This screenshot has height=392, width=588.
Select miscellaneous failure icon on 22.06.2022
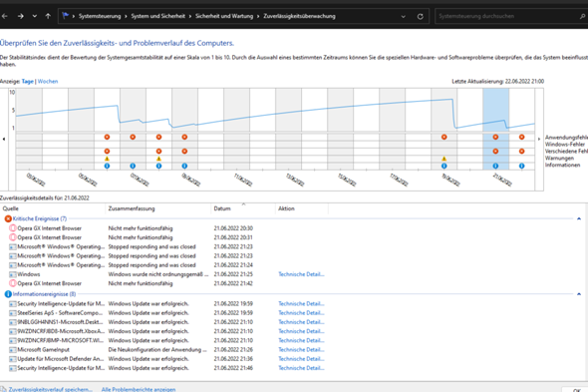(x=521, y=151)
